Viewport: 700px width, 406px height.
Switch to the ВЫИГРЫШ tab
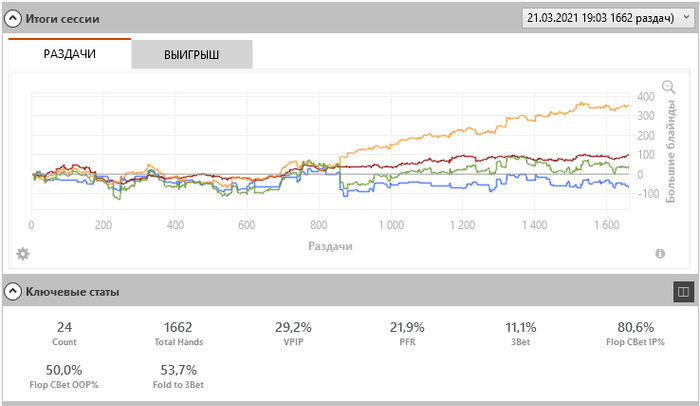192,54
